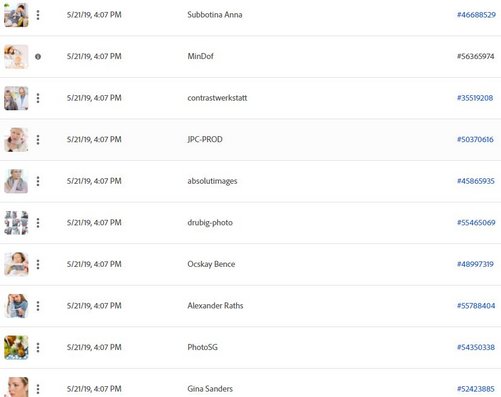Open three-dot menu for absolutimages row

coord(38,181)
